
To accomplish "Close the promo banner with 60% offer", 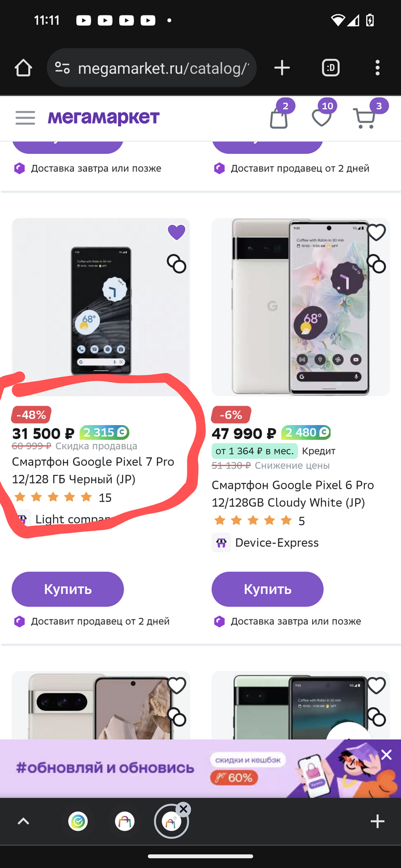I will tap(387, 755).
